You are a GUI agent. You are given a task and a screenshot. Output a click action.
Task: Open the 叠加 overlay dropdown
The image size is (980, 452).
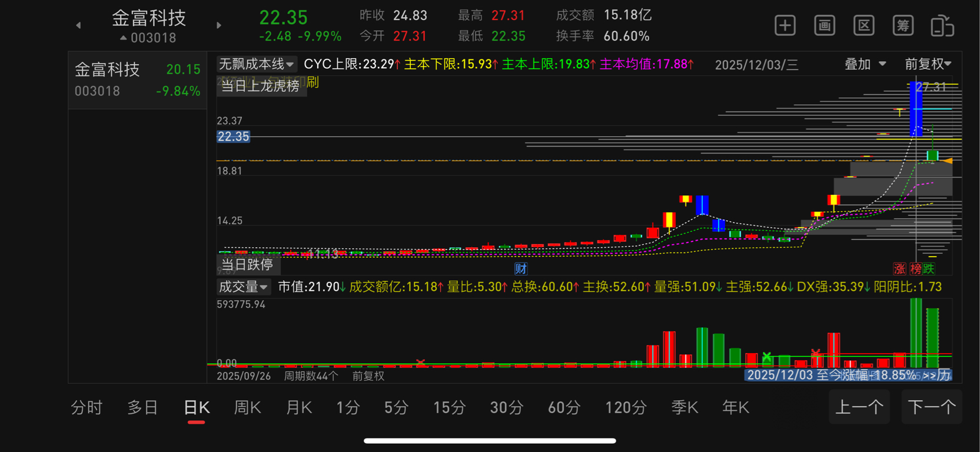(865, 64)
